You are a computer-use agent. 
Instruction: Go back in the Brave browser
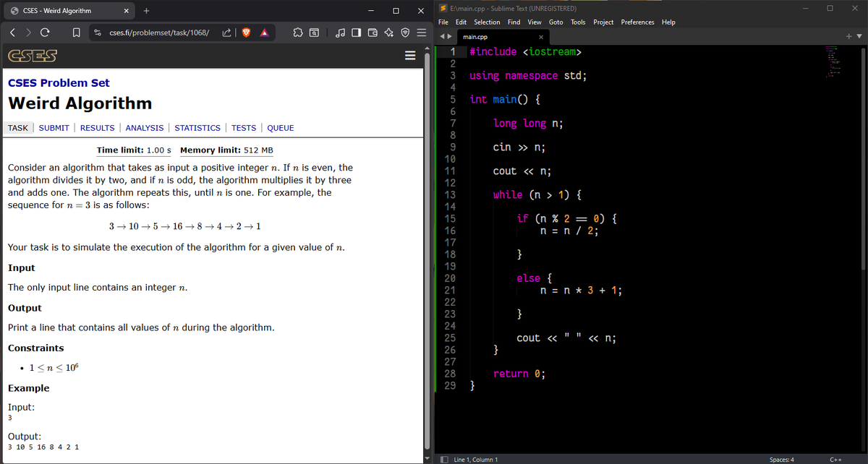tap(13, 33)
